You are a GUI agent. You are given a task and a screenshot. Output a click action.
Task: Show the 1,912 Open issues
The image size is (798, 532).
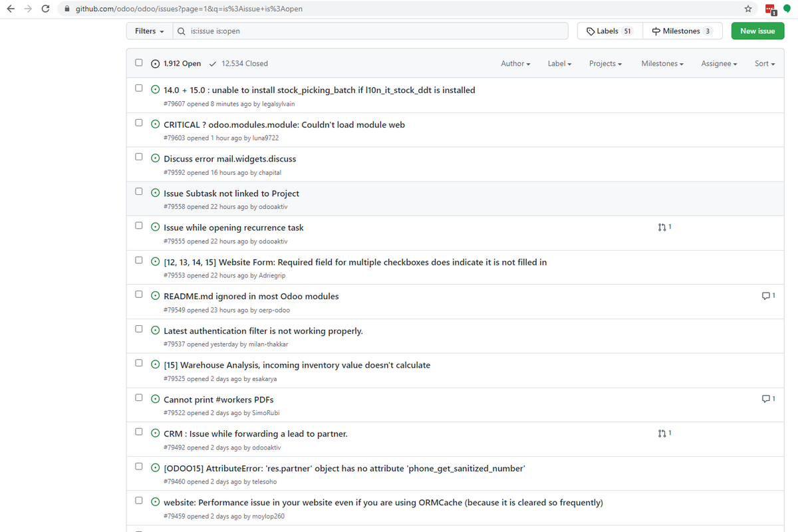(176, 64)
